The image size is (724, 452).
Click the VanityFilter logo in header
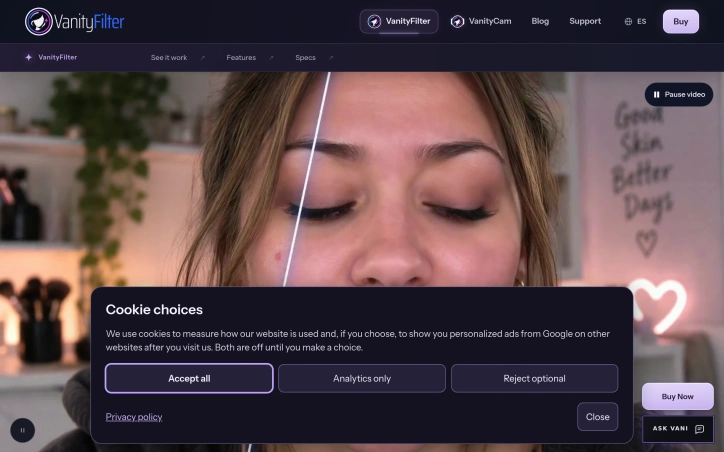coord(75,21)
